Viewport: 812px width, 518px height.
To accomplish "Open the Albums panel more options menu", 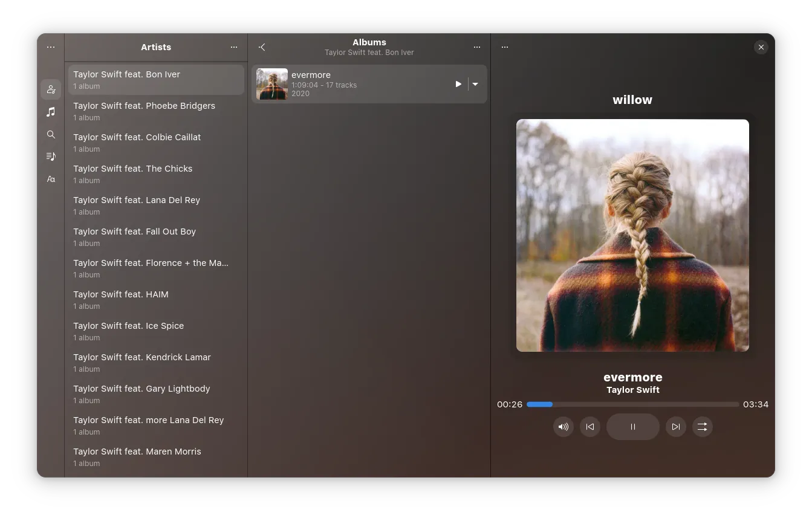I will pyautogui.click(x=477, y=47).
